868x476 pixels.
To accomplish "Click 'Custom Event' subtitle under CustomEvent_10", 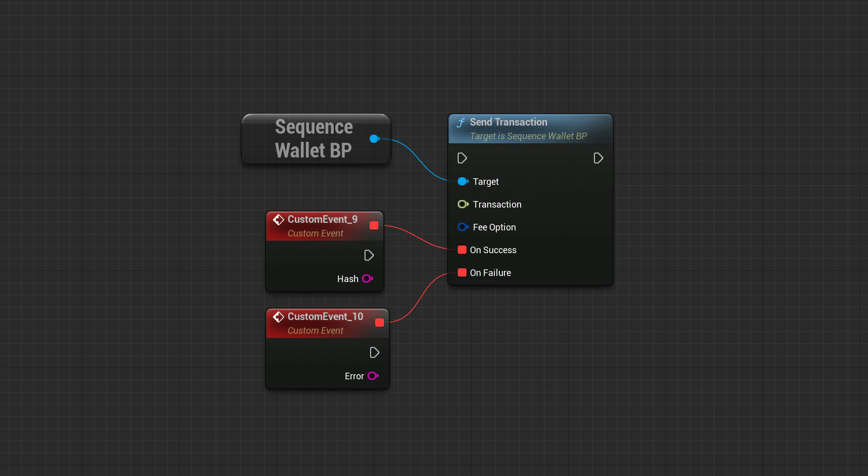I will coord(315,331).
